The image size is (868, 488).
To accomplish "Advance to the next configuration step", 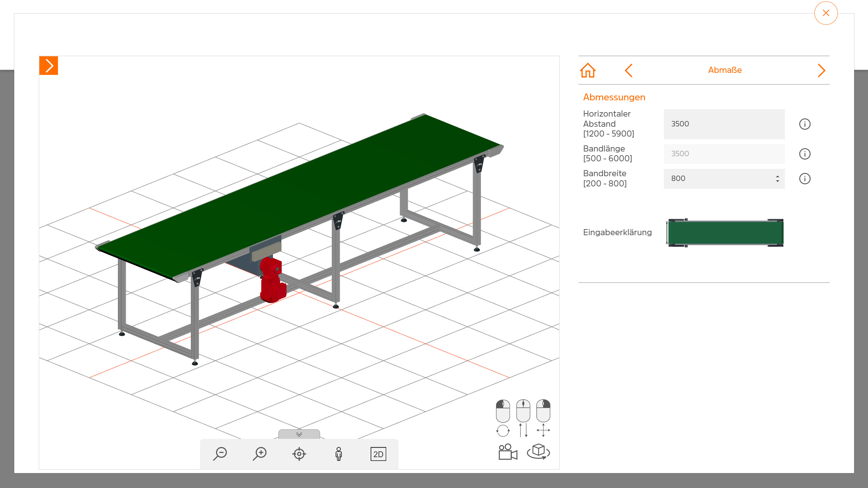I will [x=821, y=70].
